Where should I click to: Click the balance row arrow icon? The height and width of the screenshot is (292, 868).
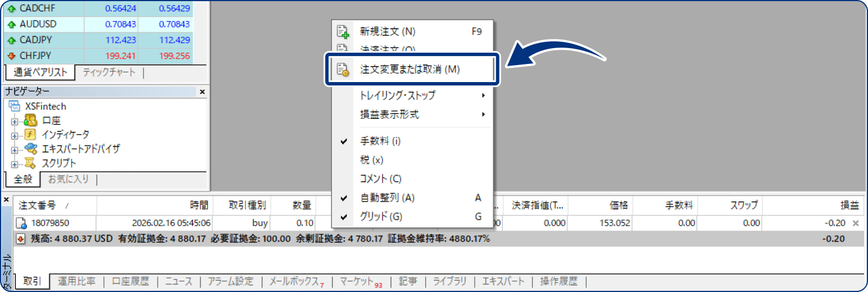pos(20,239)
